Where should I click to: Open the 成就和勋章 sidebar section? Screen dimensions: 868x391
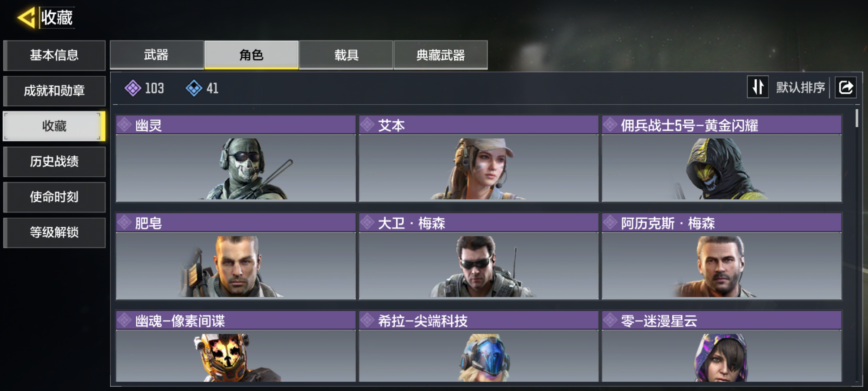[54, 91]
